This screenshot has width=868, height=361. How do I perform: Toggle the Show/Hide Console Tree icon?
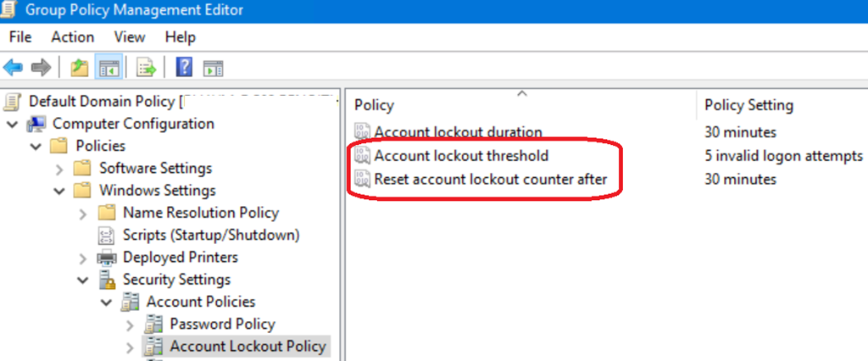click(109, 69)
